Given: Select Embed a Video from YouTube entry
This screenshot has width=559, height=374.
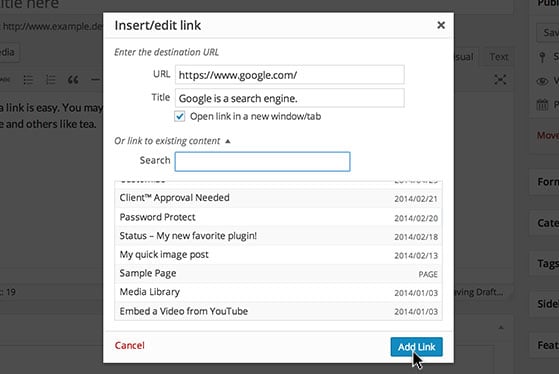Looking at the screenshot, I should coord(278,311).
